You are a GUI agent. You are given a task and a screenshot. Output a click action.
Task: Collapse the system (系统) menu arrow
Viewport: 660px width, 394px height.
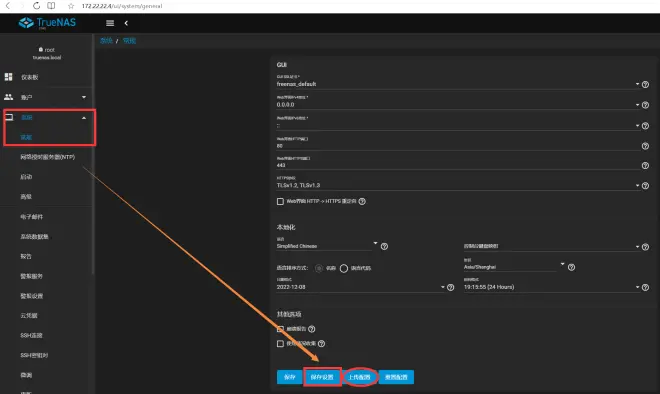click(84, 118)
